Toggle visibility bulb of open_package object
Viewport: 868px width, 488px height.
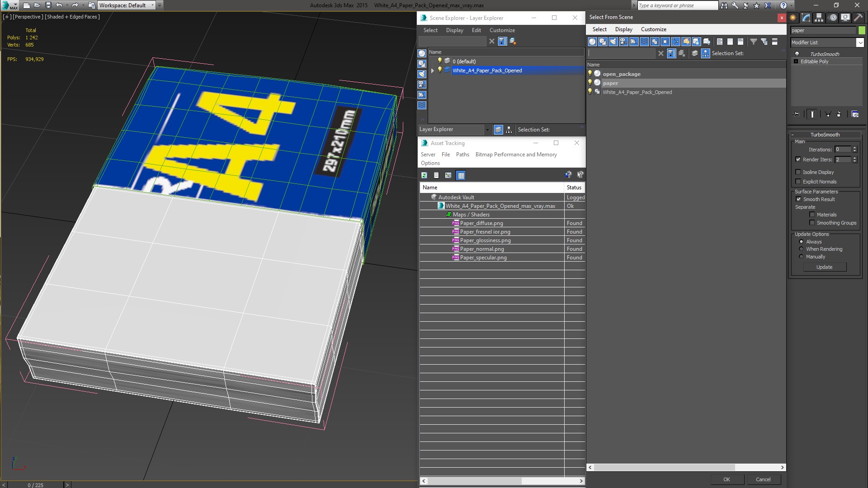pyautogui.click(x=590, y=74)
